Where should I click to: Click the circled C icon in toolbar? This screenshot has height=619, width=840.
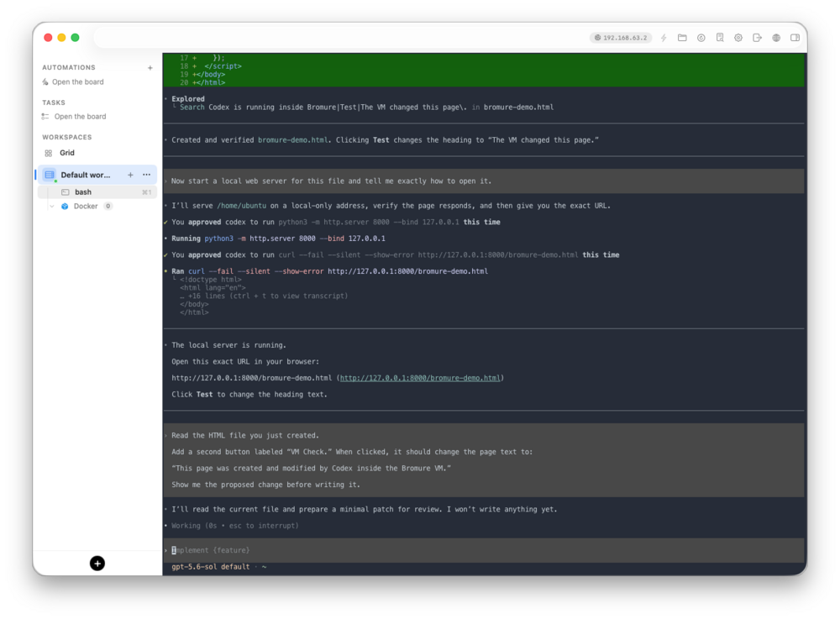(701, 38)
